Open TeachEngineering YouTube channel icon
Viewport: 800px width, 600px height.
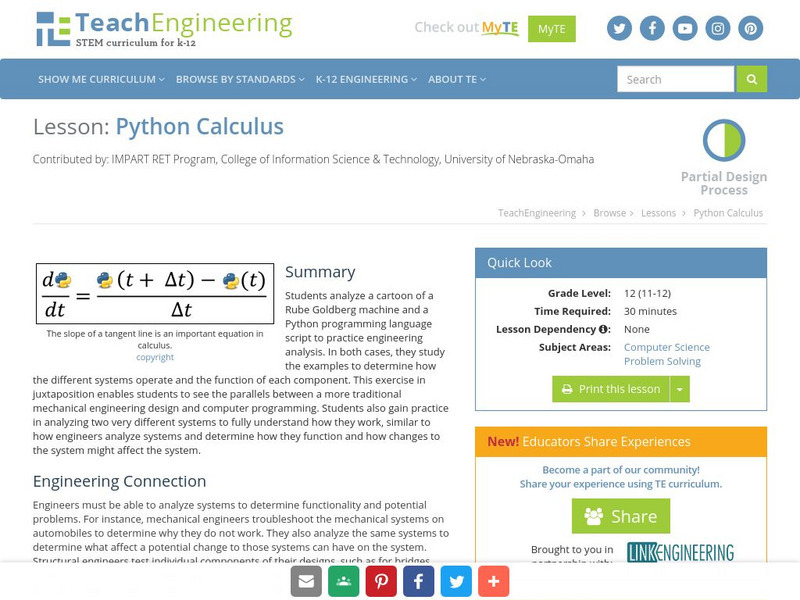[685, 29]
